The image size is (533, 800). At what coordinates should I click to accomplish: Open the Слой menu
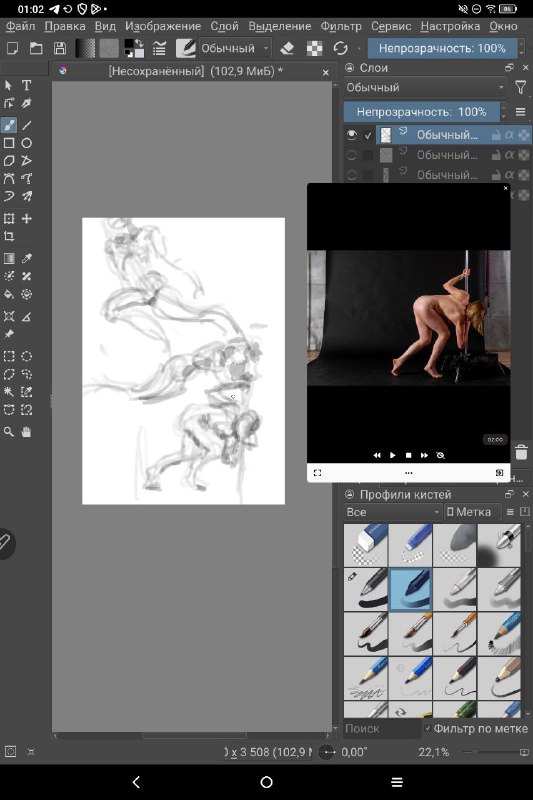click(224, 26)
